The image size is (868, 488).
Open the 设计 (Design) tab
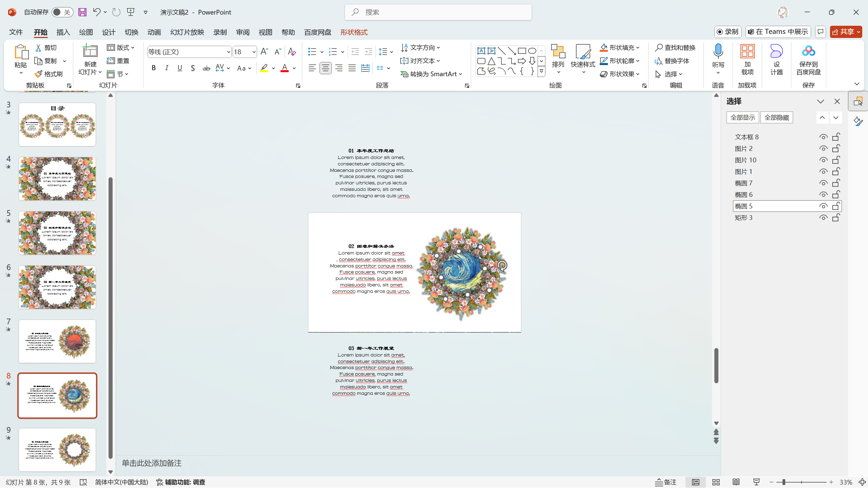[109, 32]
